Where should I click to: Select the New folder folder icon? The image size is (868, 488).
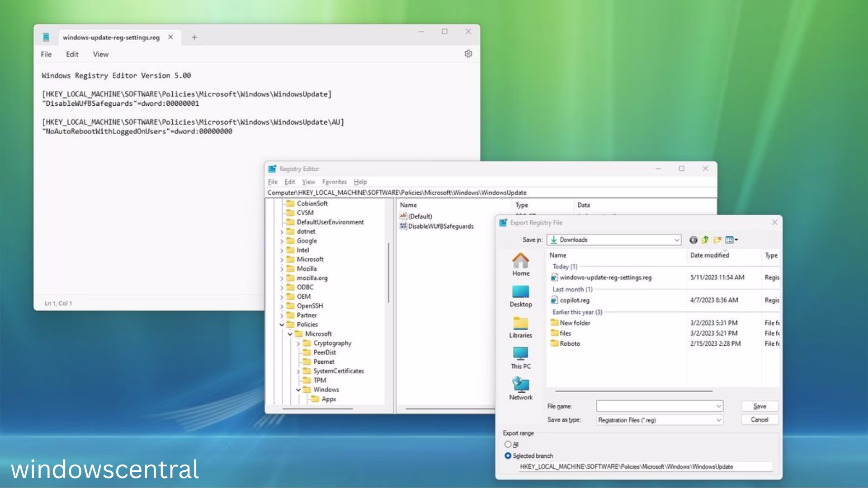[x=555, y=323]
